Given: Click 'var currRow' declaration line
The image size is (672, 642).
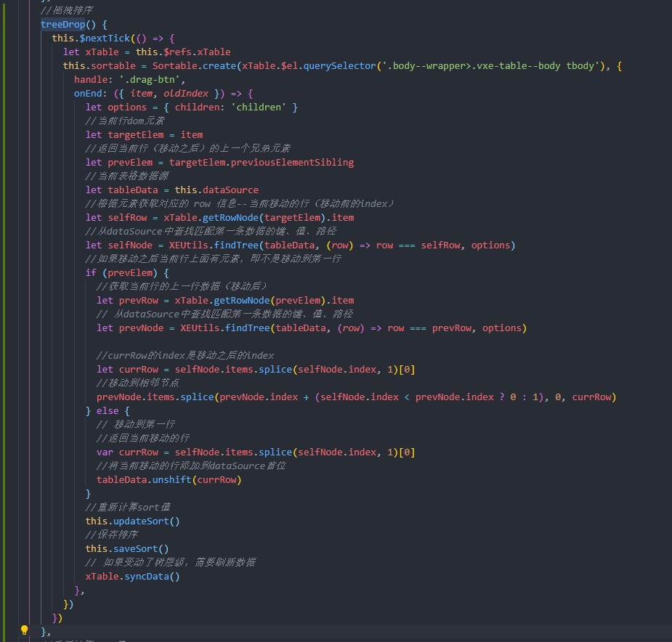Looking at the screenshot, I should click(256, 452).
